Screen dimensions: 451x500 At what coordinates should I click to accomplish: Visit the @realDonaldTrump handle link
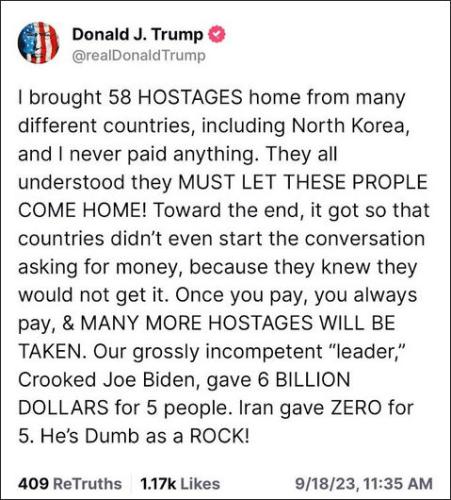[139, 56]
